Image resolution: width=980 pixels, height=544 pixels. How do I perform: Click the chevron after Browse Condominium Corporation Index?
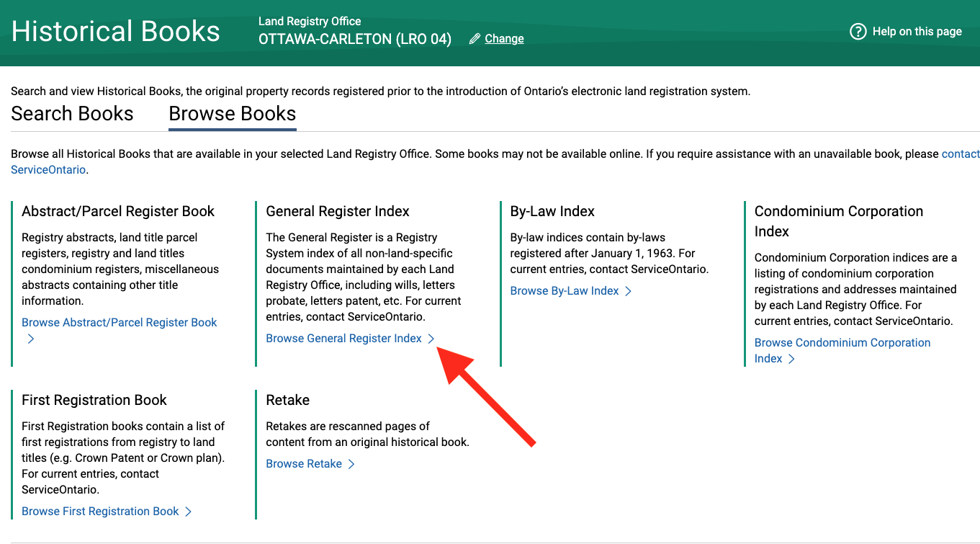[x=791, y=359]
